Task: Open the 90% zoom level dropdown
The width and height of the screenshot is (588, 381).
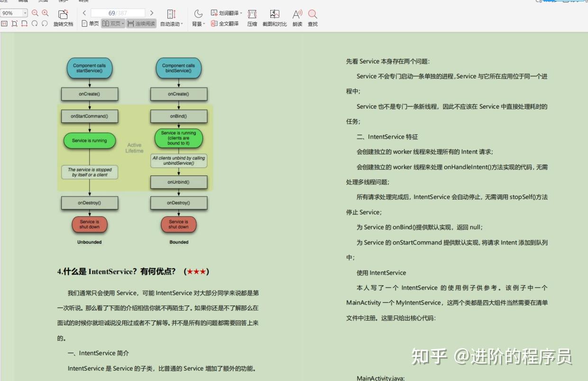Action: pos(25,13)
